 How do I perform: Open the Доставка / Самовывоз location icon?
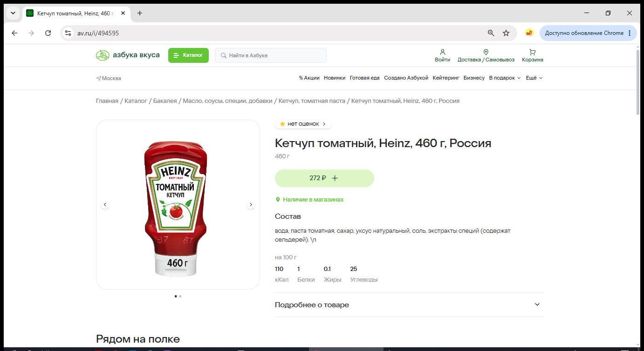(486, 52)
